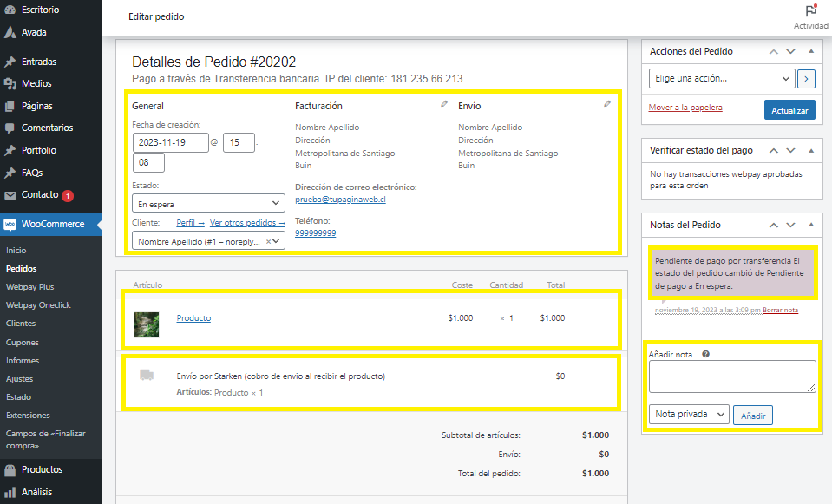The height and width of the screenshot is (504, 832).
Task: Open the Actividad panel flag icon
Action: coord(811,11)
